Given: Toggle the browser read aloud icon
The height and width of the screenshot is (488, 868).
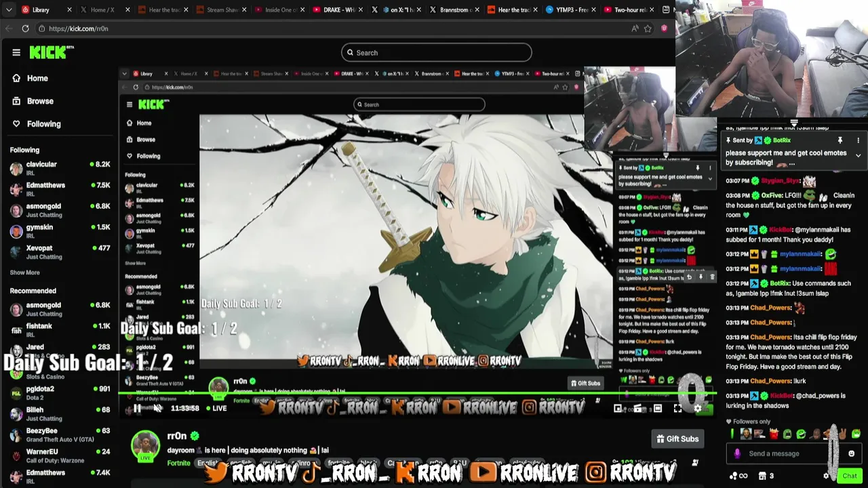Looking at the screenshot, I should tap(635, 28).
